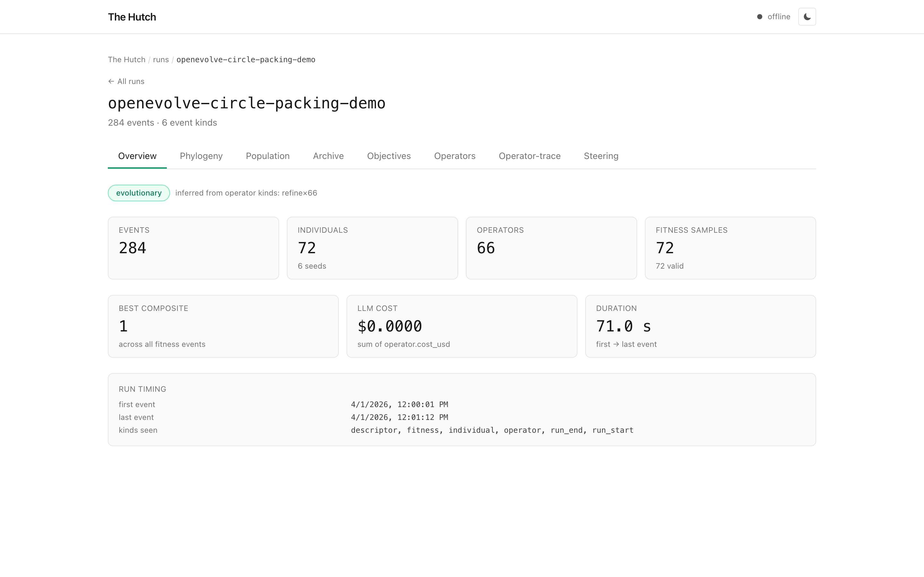Click the evolutionary badge
This screenshot has width=924, height=577.
click(139, 193)
